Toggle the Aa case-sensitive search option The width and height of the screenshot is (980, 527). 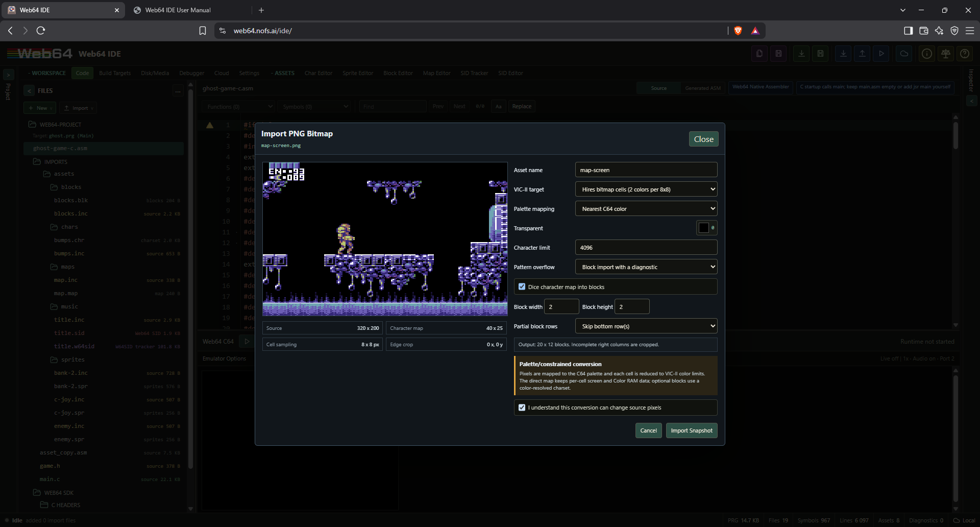click(498, 106)
